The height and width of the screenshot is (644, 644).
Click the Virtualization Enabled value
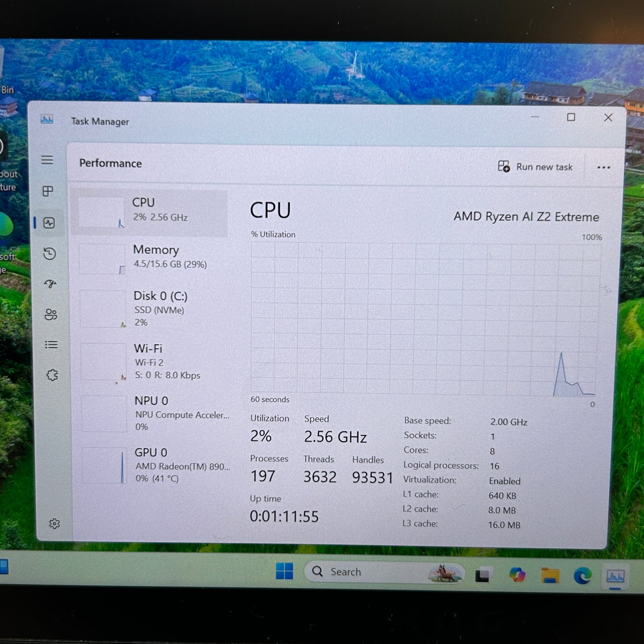tap(505, 481)
